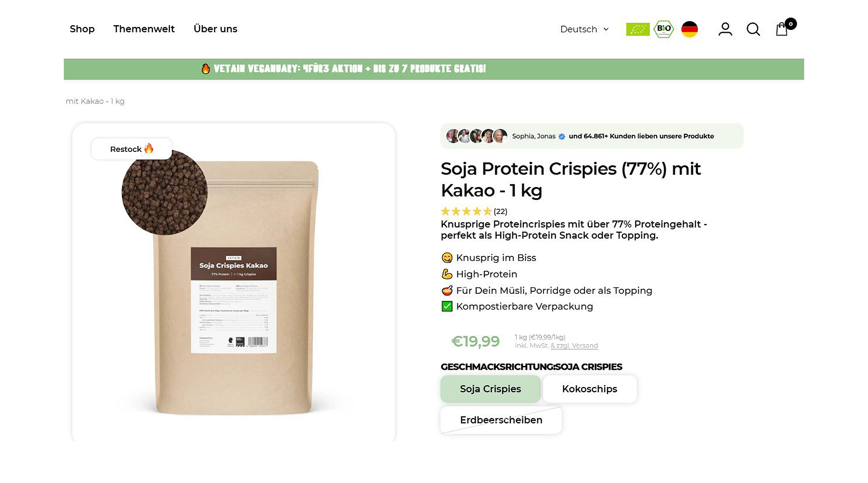
Task: Go to Über uns page
Action: 215,29
